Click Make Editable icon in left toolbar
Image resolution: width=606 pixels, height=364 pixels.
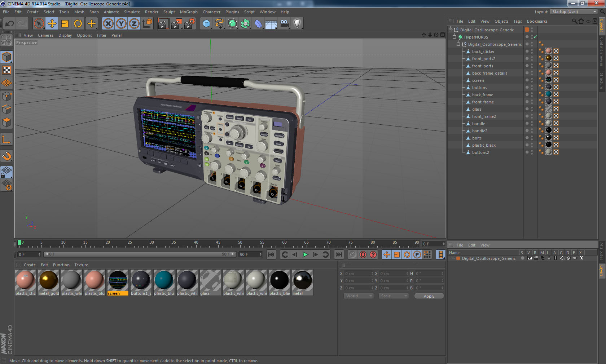pos(6,40)
